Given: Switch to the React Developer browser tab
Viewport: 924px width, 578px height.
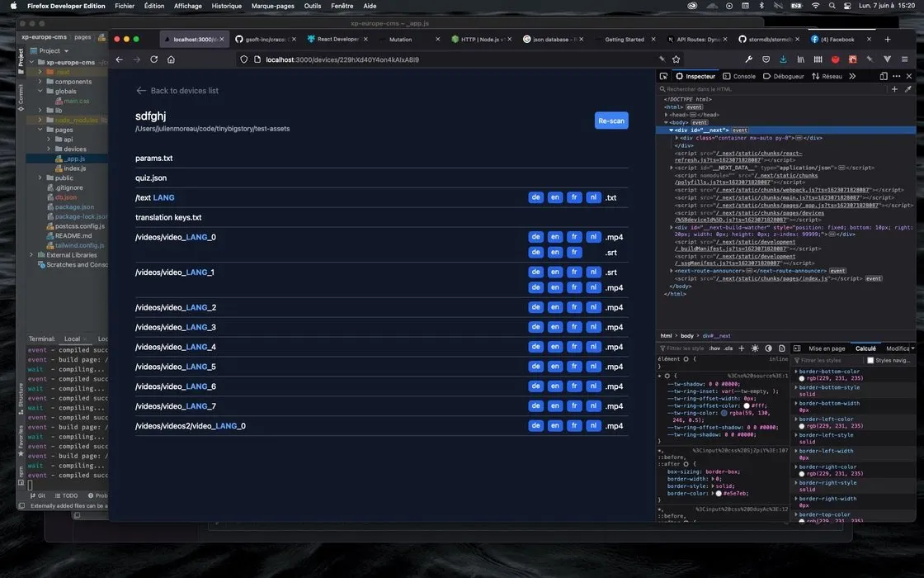Looking at the screenshot, I should [x=337, y=40].
